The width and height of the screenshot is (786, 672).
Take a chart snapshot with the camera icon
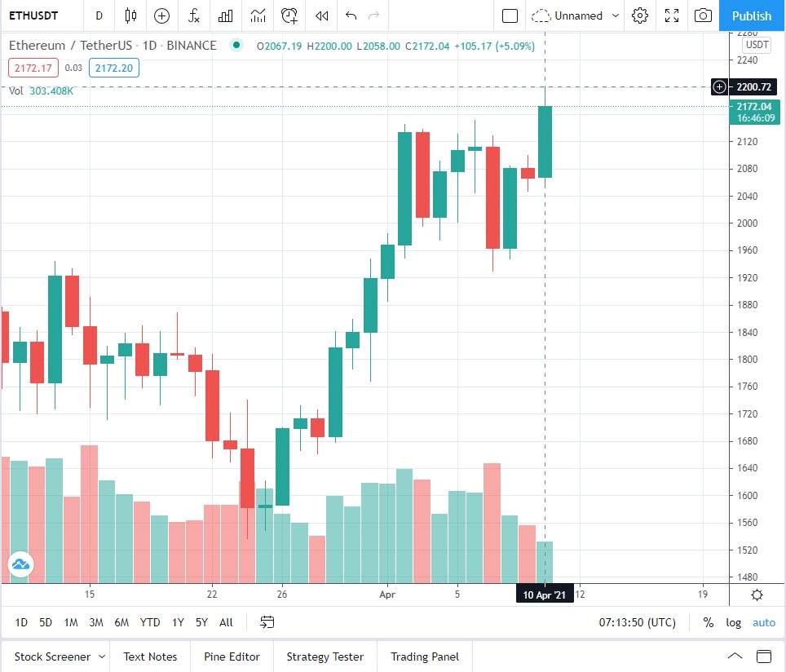coord(703,15)
